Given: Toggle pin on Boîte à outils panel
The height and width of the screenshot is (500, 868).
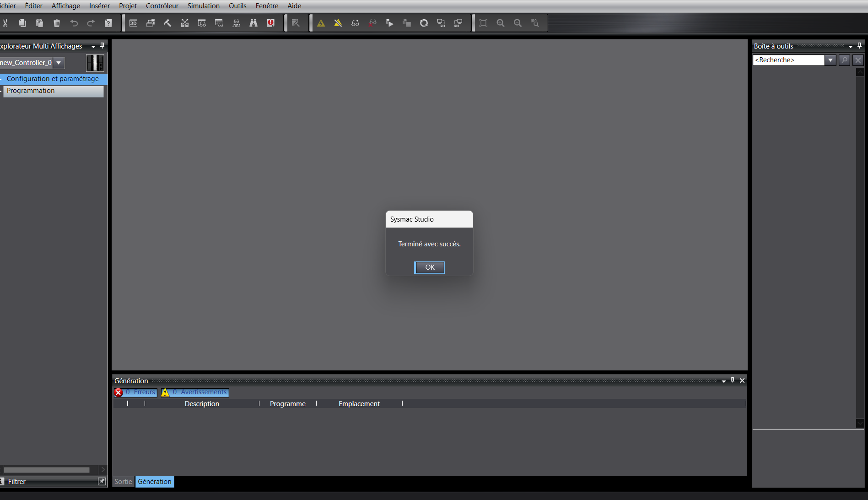Looking at the screenshot, I should (859, 46).
